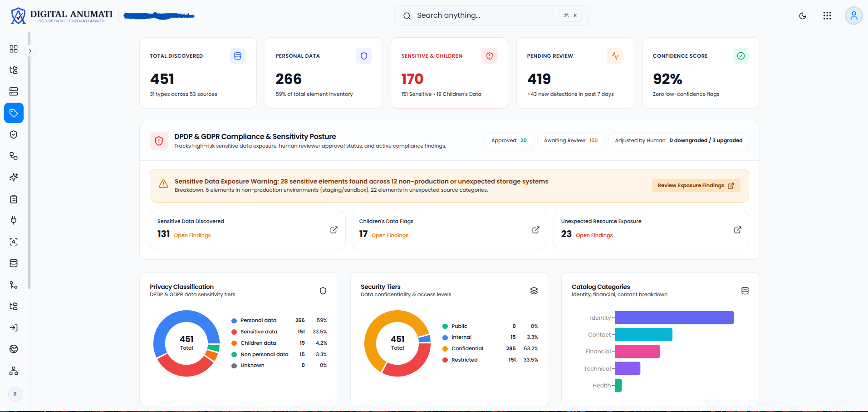Open the database cylinder icon in sidebar
868x412 pixels.
(14, 263)
